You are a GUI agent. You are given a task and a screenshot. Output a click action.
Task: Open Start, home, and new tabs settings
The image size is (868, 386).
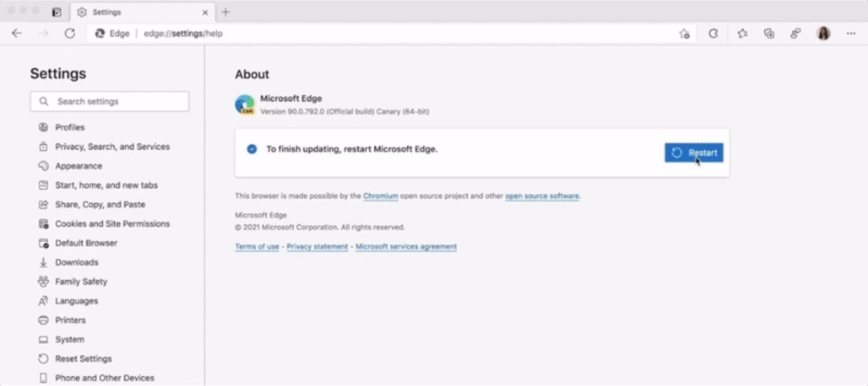106,185
